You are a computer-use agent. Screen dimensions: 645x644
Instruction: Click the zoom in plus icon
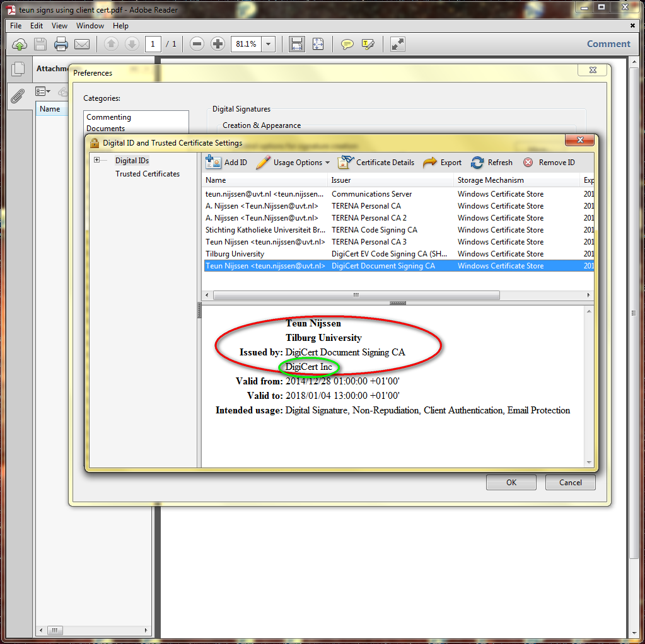[218, 44]
